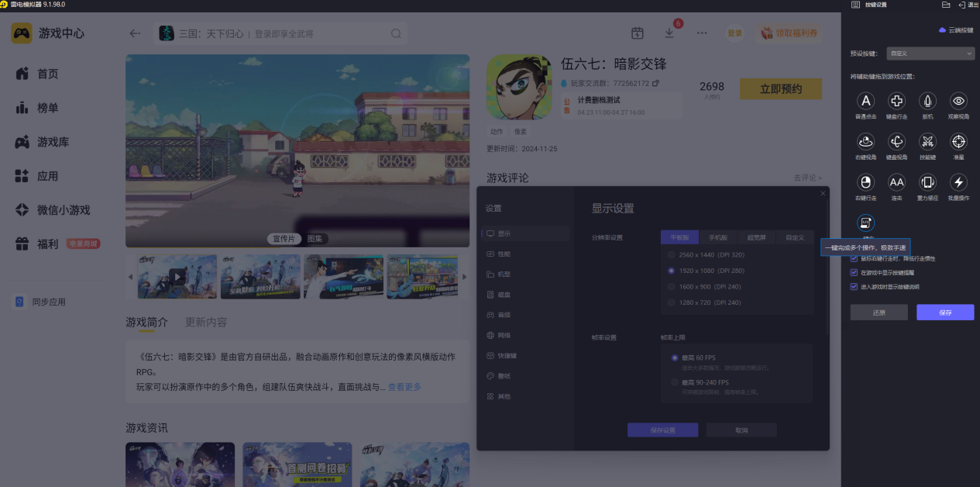
Task: Select the 键盘视角 key tool
Action: tap(896, 142)
